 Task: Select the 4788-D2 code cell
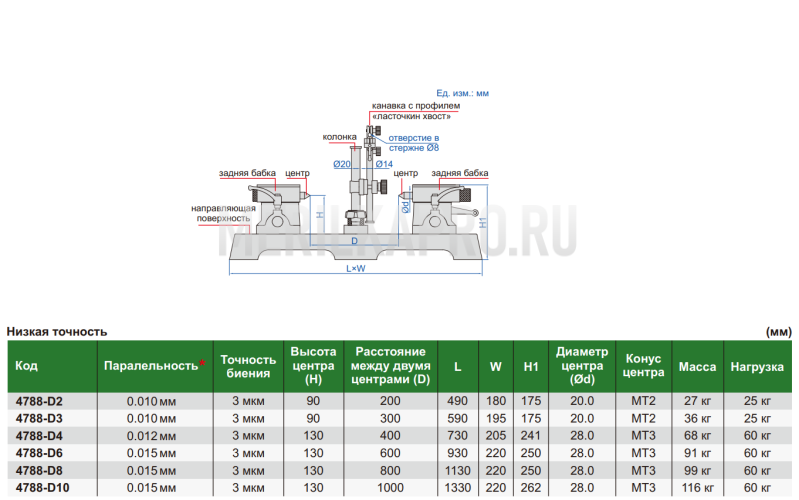coord(39,401)
